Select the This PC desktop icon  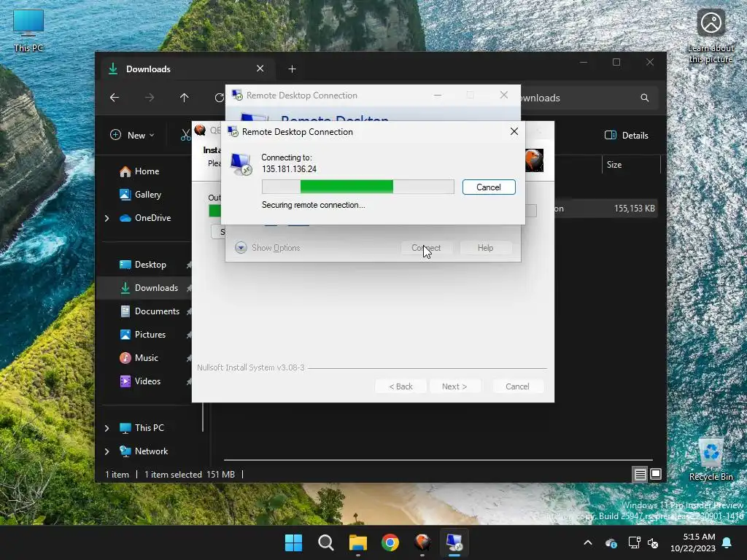(28, 31)
